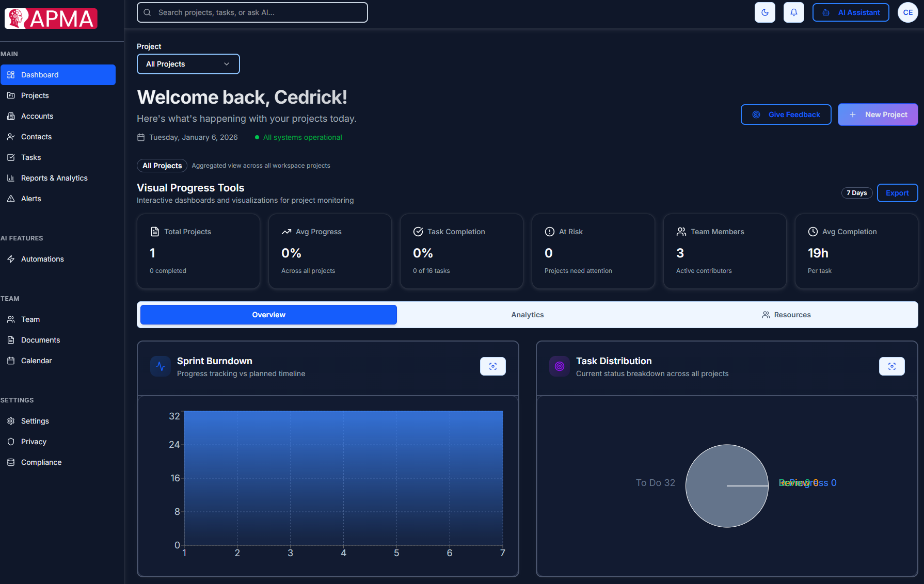Viewport: 924px width, 584px height.
Task: Select the 7 Days time range filter
Action: [857, 192]
